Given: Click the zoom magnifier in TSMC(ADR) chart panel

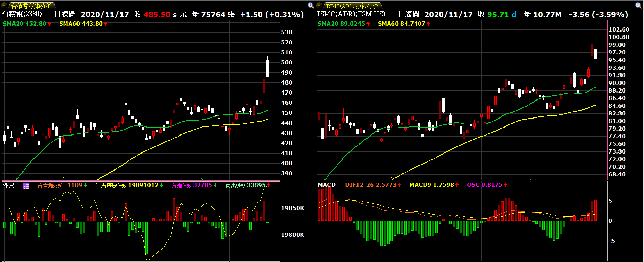Looking at the screenshot, I should tap(638, 5).
